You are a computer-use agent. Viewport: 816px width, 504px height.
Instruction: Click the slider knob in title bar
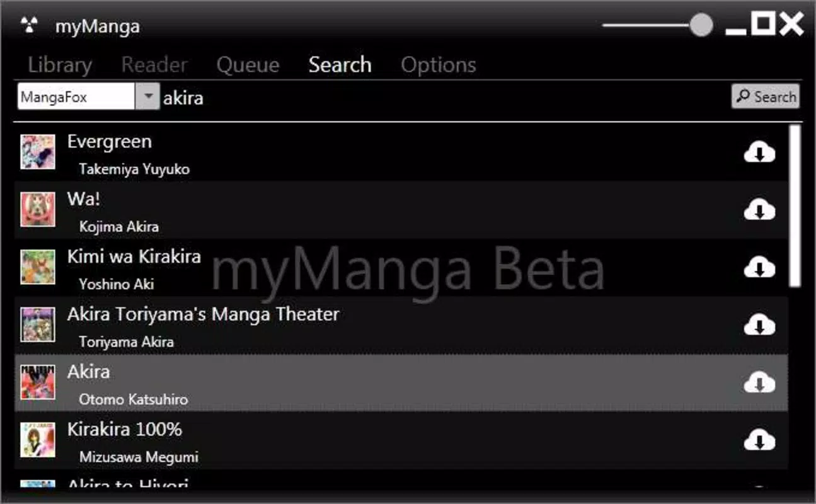[701, 26]
